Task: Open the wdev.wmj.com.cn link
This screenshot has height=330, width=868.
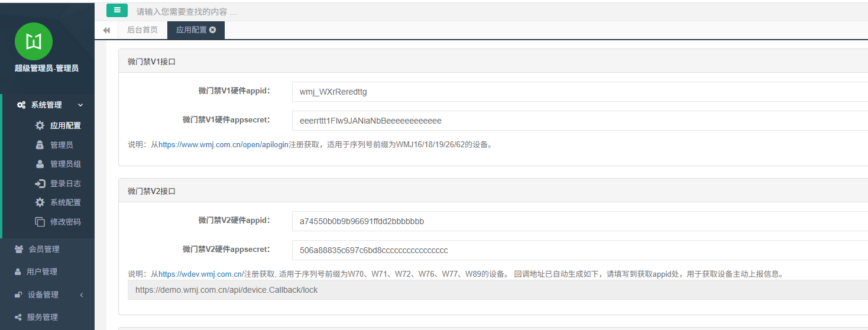Action: pos(201,274)
